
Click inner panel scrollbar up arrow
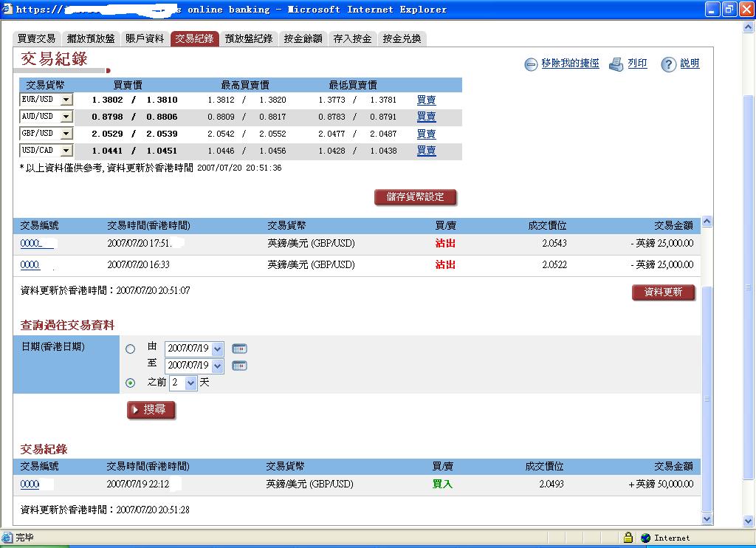pyautogui.click(x=707, y=222)
